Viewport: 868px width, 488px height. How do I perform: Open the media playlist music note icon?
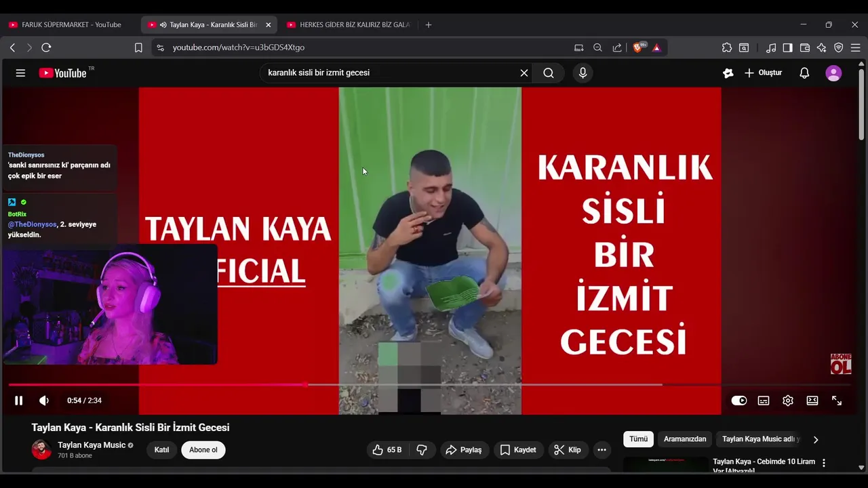[x=771, y=47]
